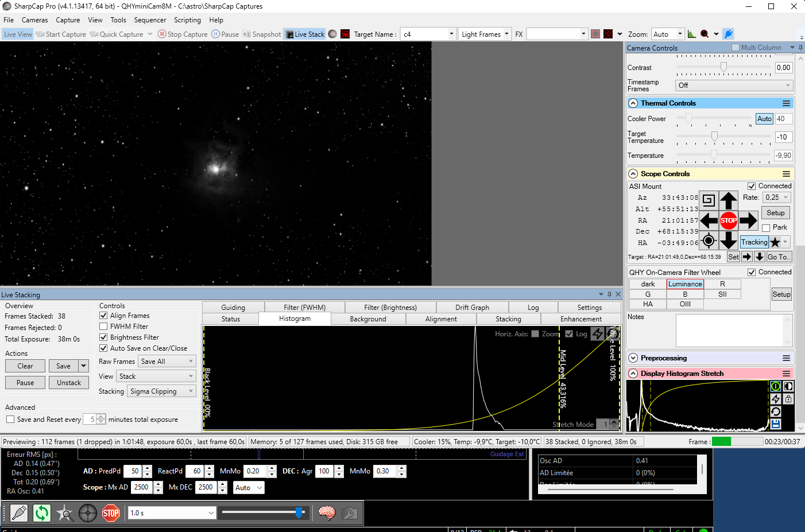This screenshot has width=805, height=532.
Task: Switch to the Alignment tab
Action: [441, 319]
